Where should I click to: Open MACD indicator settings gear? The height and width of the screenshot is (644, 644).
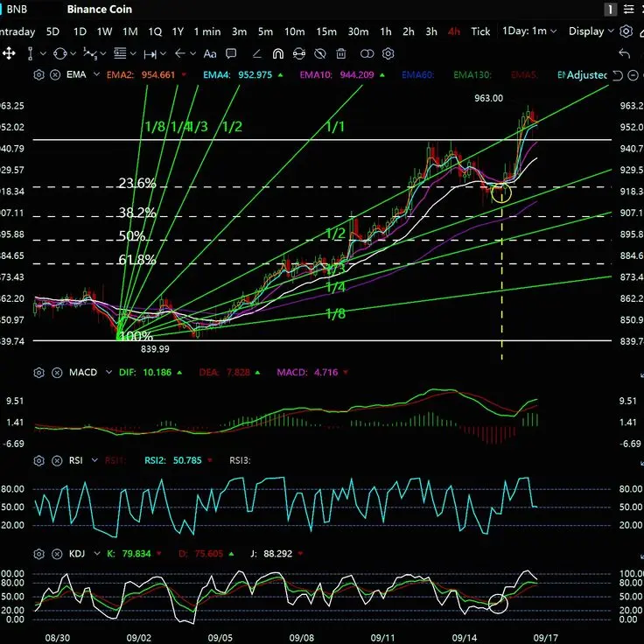click(38, 373)
